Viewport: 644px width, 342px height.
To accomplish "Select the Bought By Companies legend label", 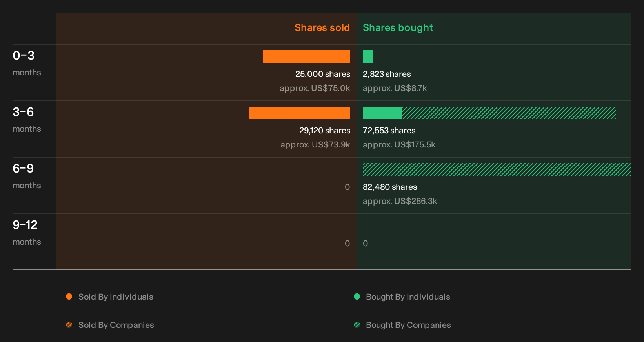I will pyautogui.click(x=408, y=325).
